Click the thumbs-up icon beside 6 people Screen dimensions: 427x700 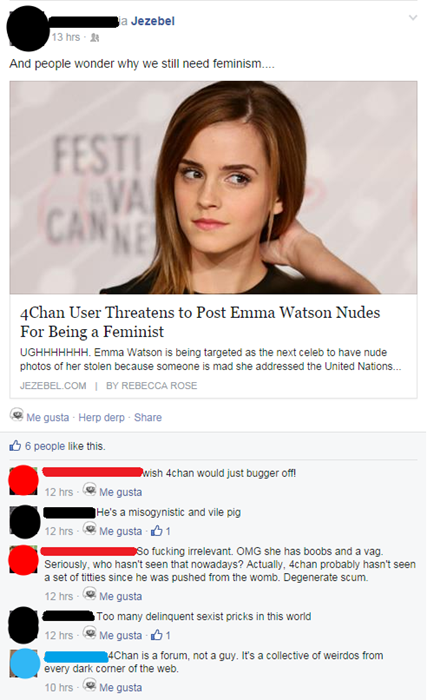click(15, 446)
